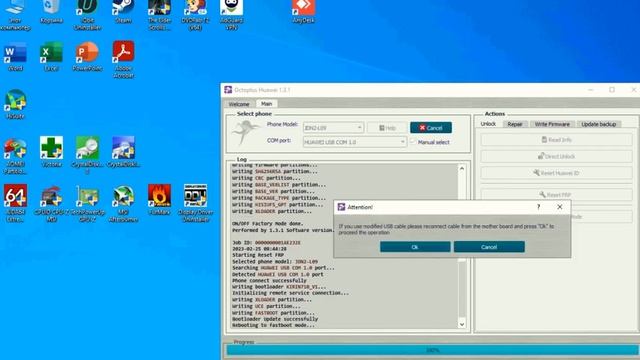Image resolution: width=640 pixels, height=360 pixels.
Task: Click the Read Info button
Action: coord(556,140)
